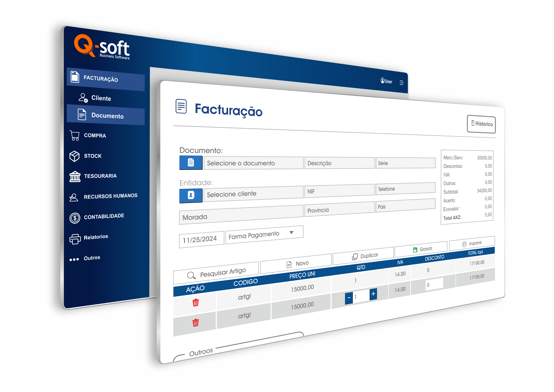The image size is (554, 392).
Task: Click the three dots Outros icon
Action: 74,259
